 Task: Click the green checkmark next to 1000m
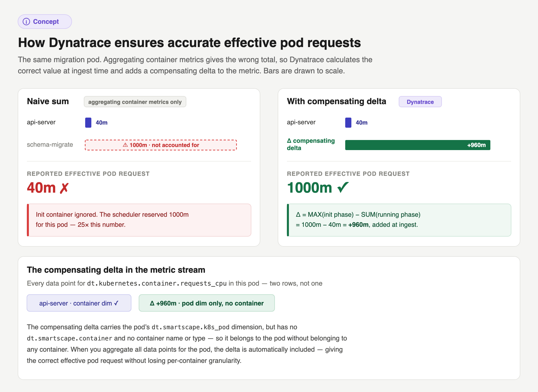point(343,187)
